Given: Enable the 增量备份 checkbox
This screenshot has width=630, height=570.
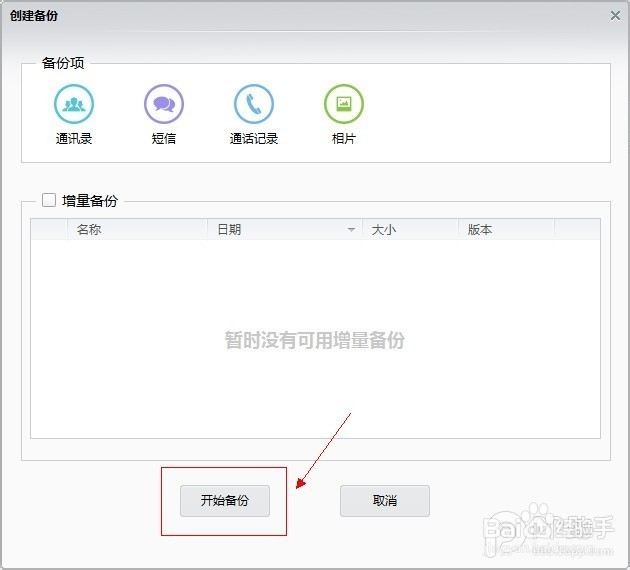Looking at the screenshot, I should 49,200.
